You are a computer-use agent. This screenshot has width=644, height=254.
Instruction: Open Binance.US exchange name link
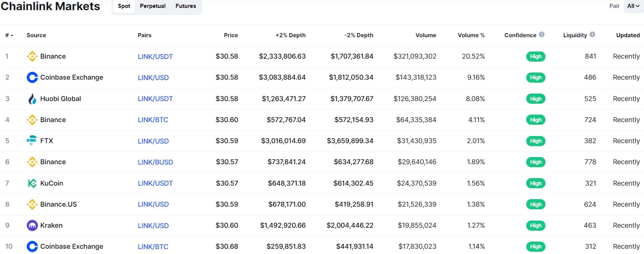[59, 204]
